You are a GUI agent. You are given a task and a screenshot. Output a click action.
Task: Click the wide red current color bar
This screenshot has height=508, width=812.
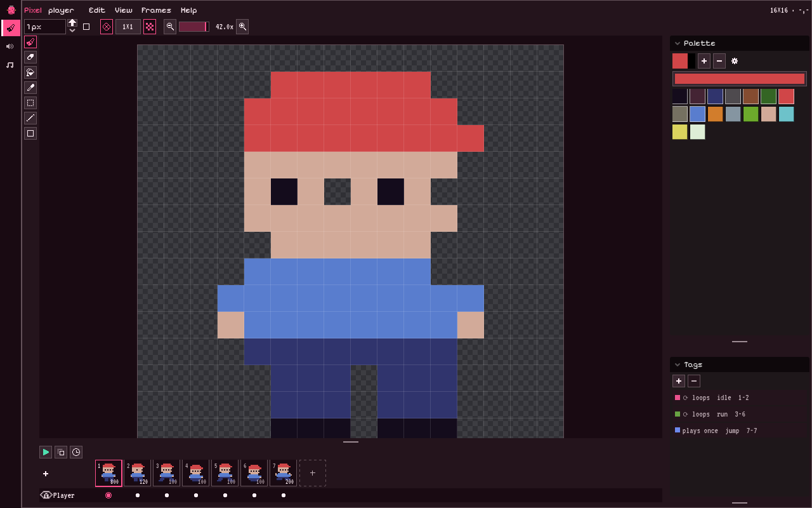click(740, 79)
